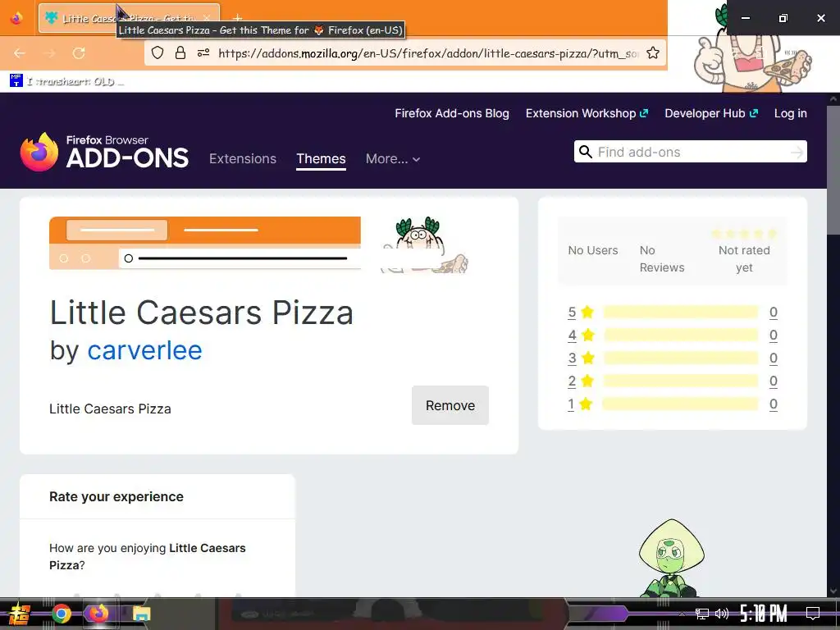This screenshot has width=840, height=630.
Task: Open the bookmark toolbar item favicon
Action: (x=16, y=81)
